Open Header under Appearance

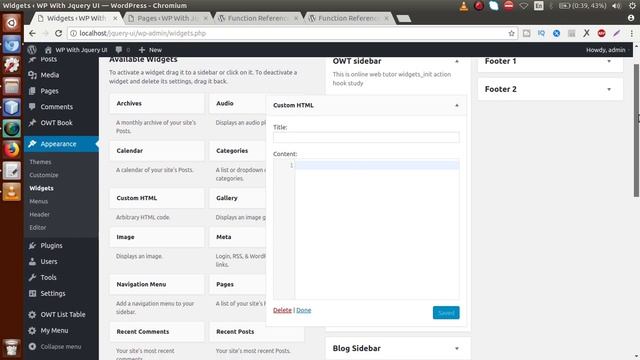(x=39, y=214)
